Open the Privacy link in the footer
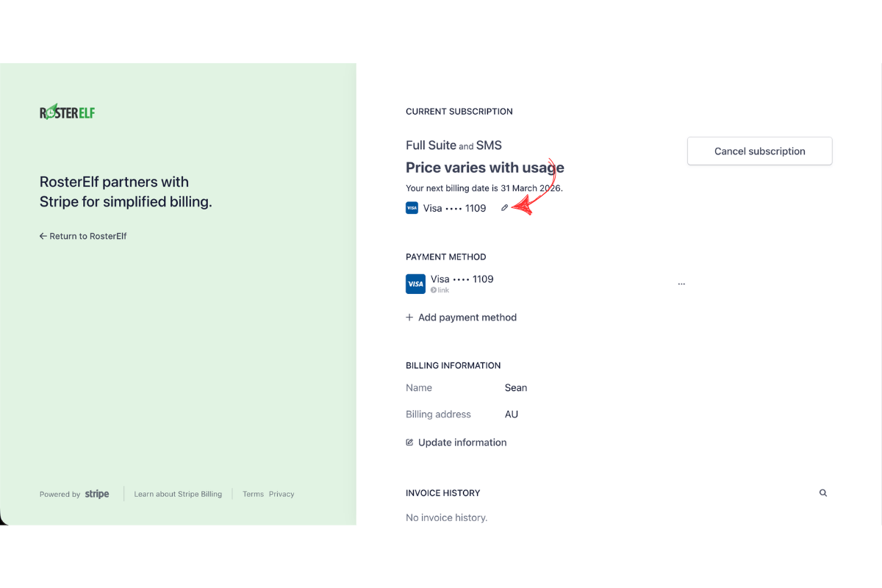Screen dimensions: 882x588 tap(282, 493)
